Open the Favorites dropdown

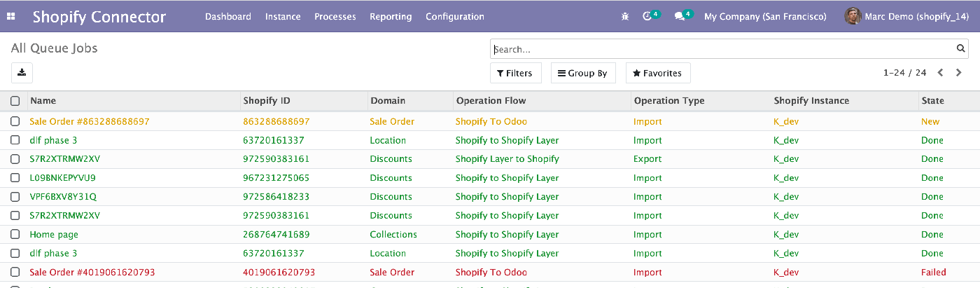(658, 73)
